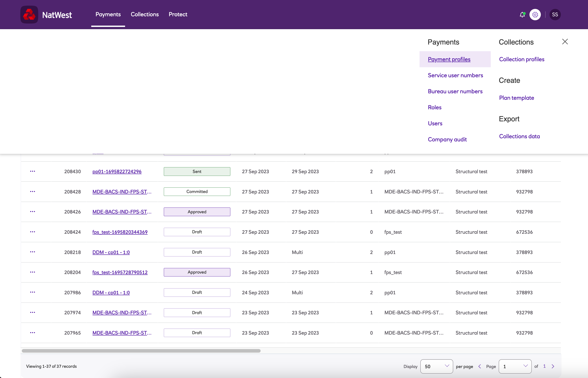Click Structural test in row 207965
Screen dimensions: 588x378
(471, 333)
